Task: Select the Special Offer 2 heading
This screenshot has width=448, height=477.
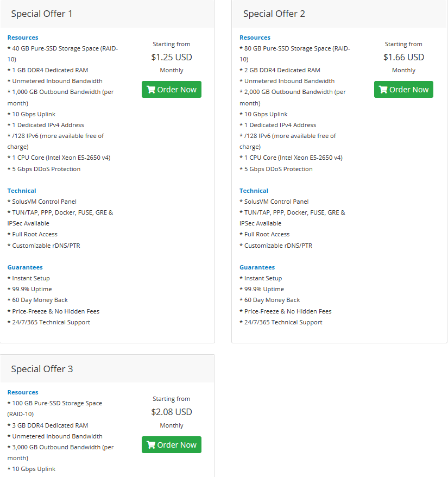Action: point(274,14)
